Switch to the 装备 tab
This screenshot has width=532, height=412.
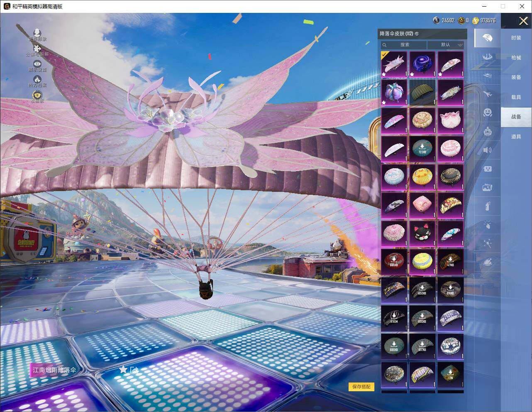pos(516,77)
